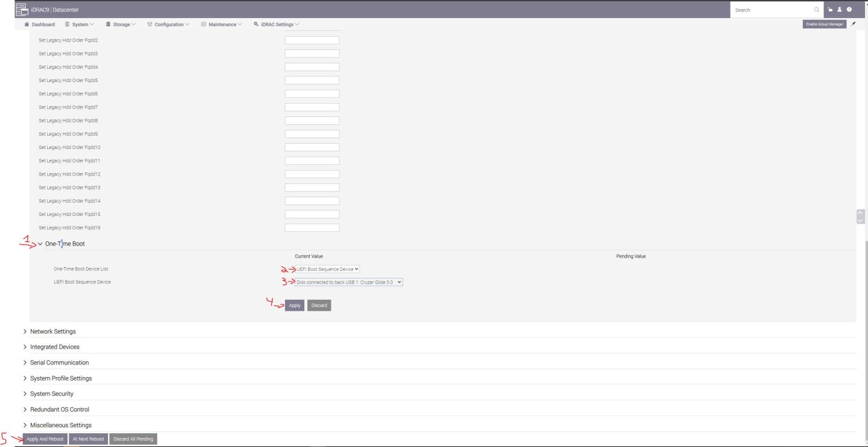Click the pin icon near Enable Group Manager

[x=853, y=25]
